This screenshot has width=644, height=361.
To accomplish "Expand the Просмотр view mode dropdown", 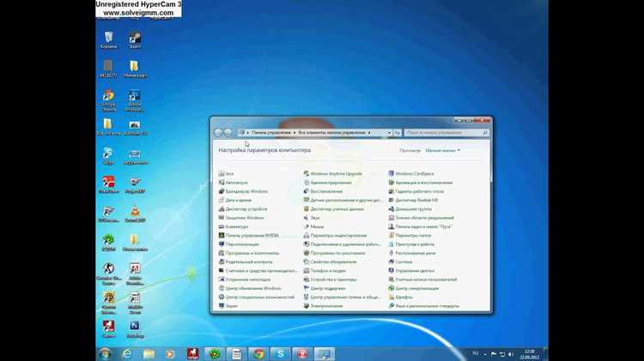I will point(443,151).
